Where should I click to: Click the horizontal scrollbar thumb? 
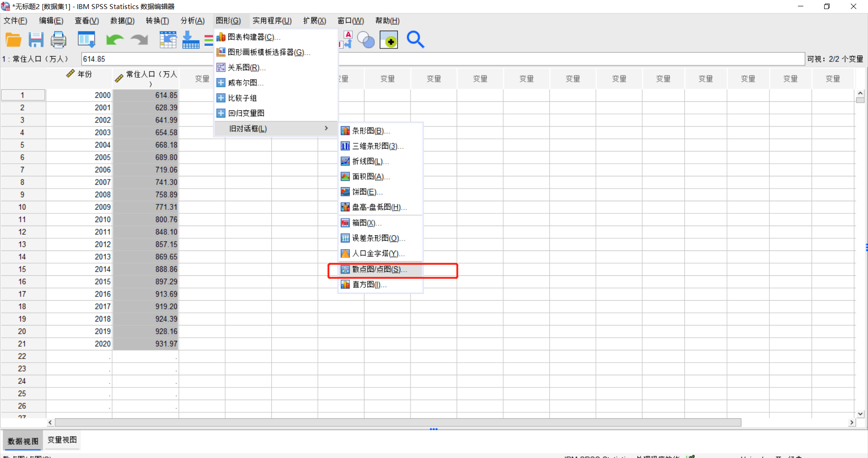click(x=398, y=422)
